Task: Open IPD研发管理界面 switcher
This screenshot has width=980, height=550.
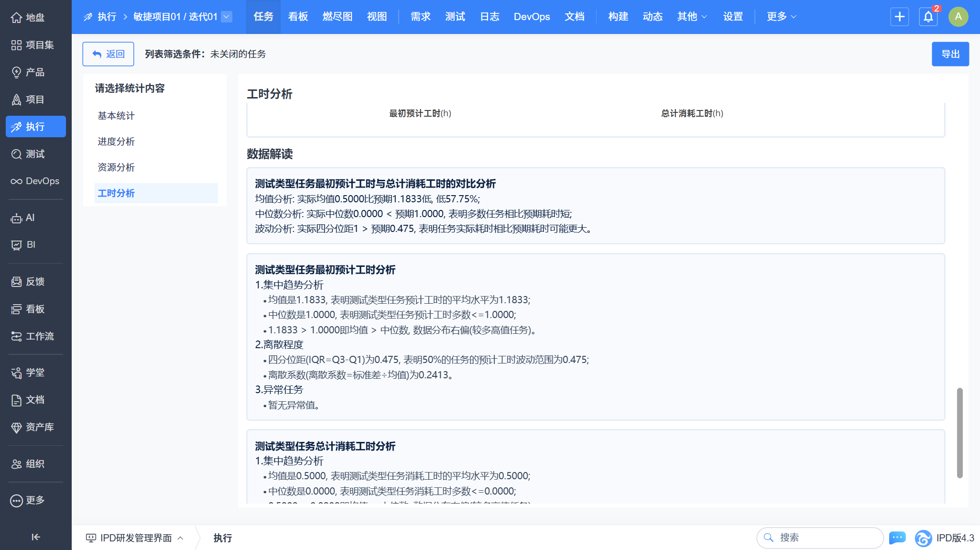Action: (x=135, y=538)
